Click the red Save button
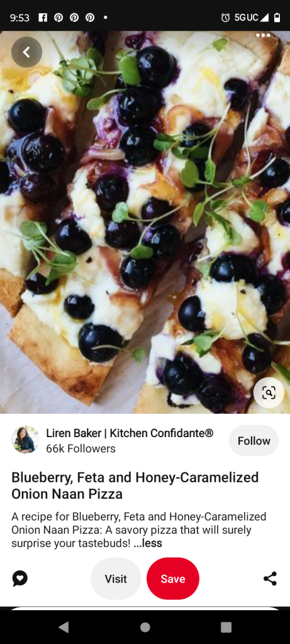 click(173, 579)
